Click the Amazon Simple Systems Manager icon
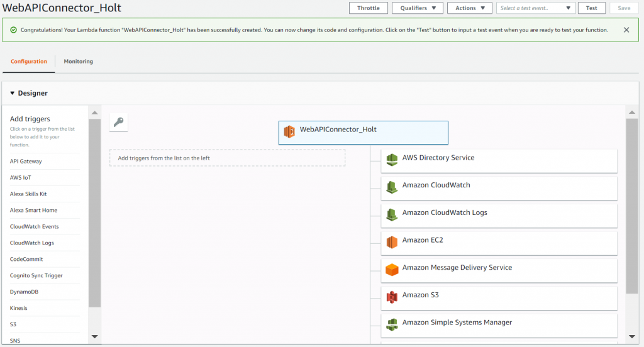644x347 pixels. pos(392,324)
